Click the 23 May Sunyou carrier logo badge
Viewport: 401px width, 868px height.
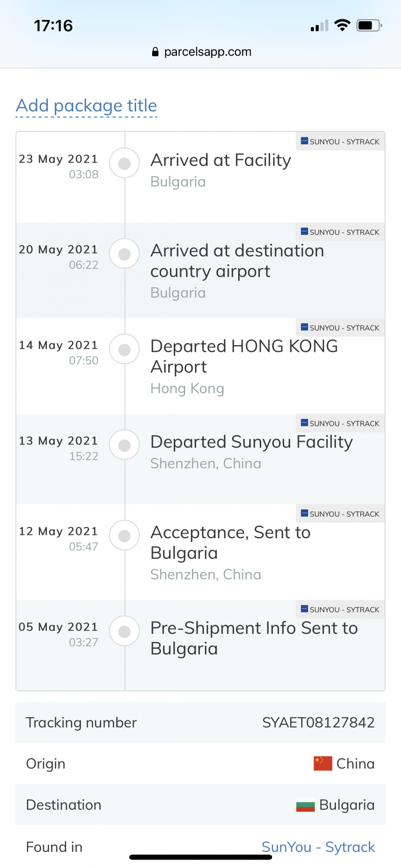click(x=304, y=141)
